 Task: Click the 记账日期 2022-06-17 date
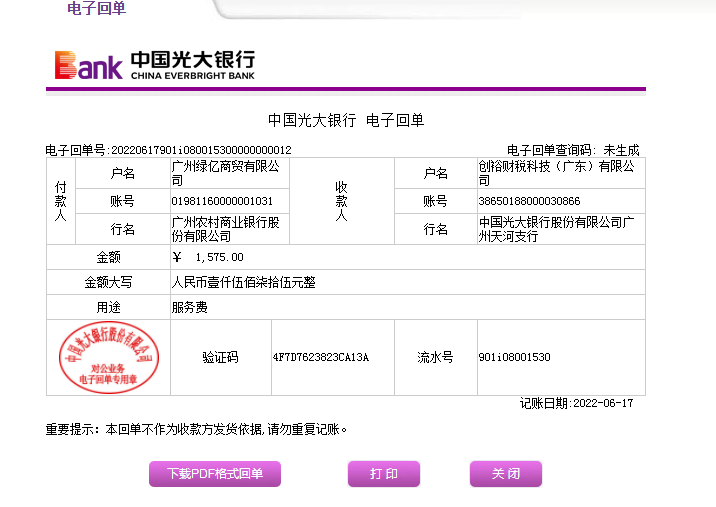click(x=576, y=403)
